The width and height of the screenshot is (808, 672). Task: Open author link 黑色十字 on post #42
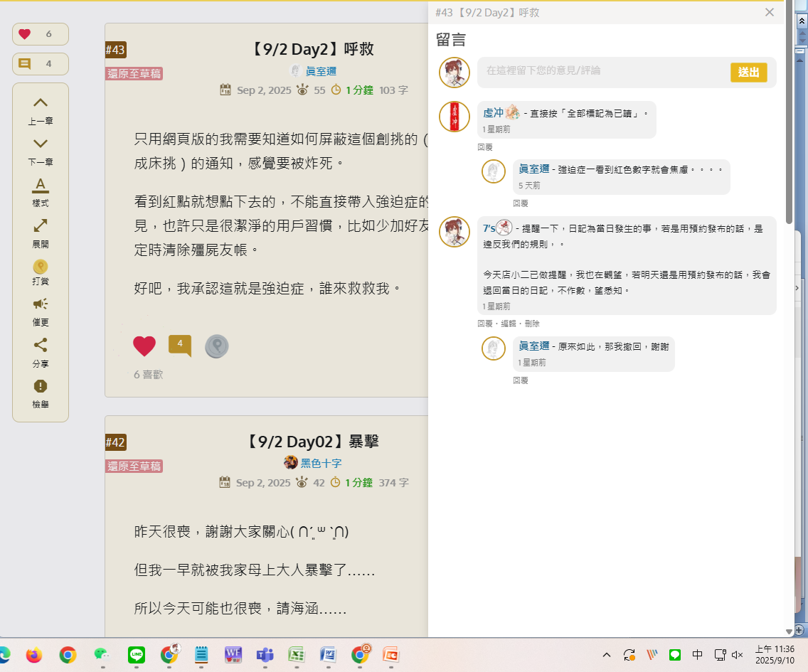click(x=321, y=463)
